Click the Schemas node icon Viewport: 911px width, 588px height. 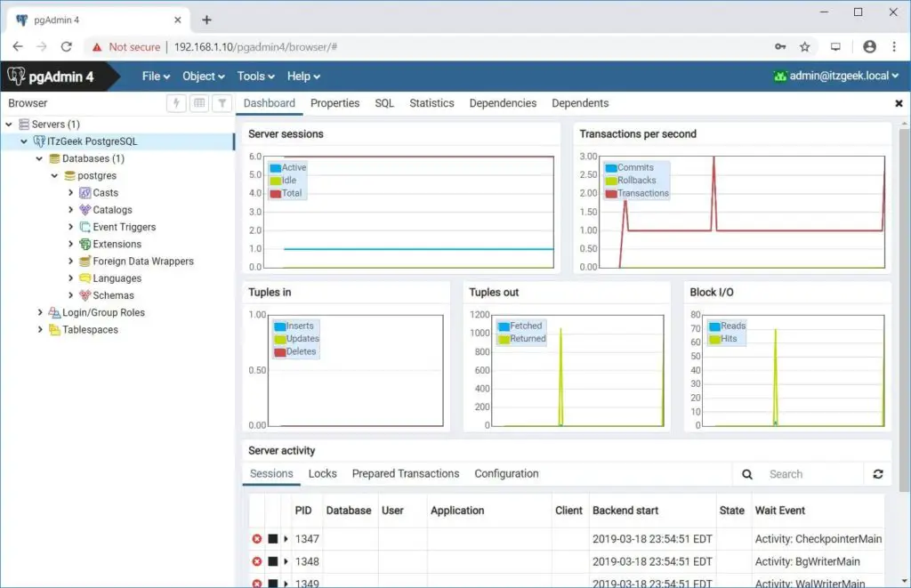(x=85, y=295)
